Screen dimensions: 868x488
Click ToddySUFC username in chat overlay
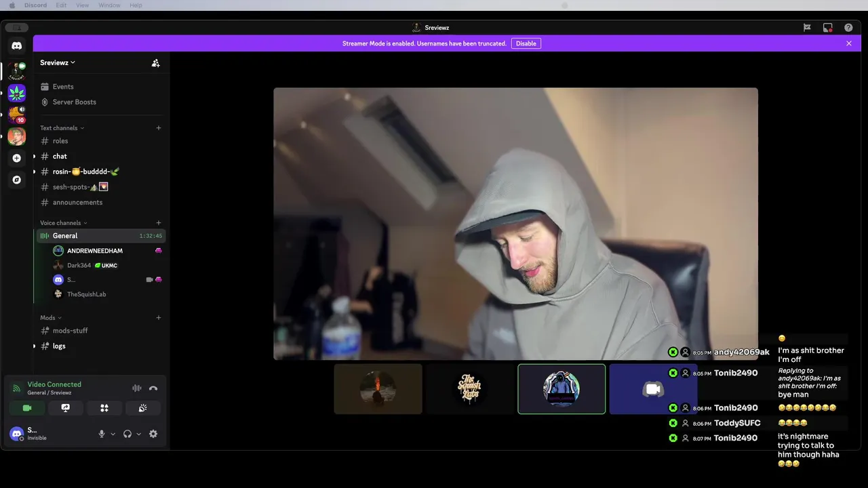click(x=737, y=423)
